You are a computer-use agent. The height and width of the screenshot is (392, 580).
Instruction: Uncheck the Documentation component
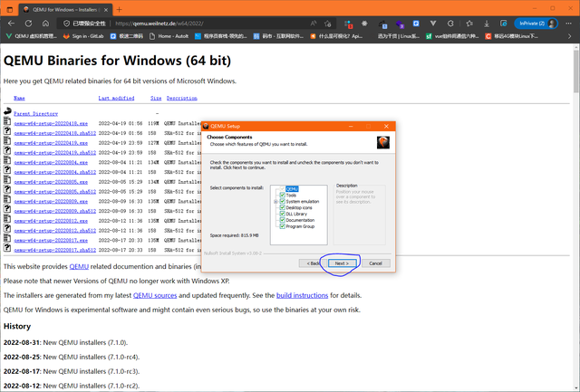282,220
